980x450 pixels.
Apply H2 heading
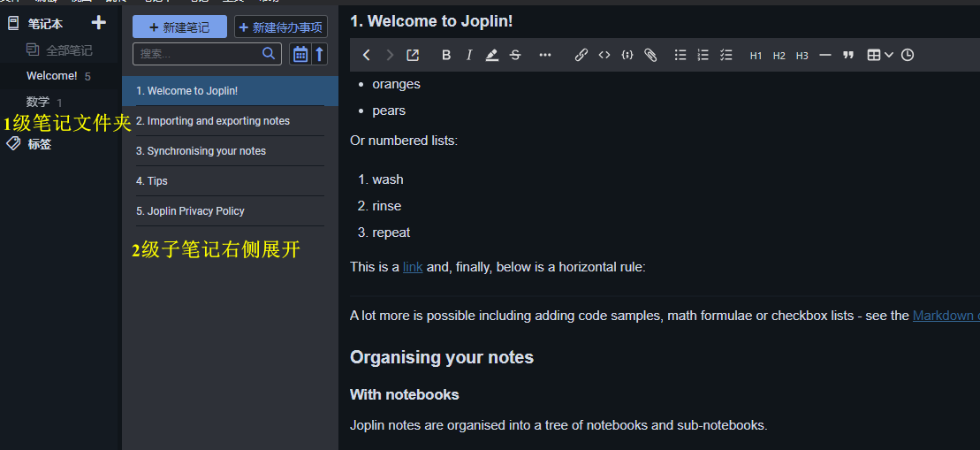779,56
